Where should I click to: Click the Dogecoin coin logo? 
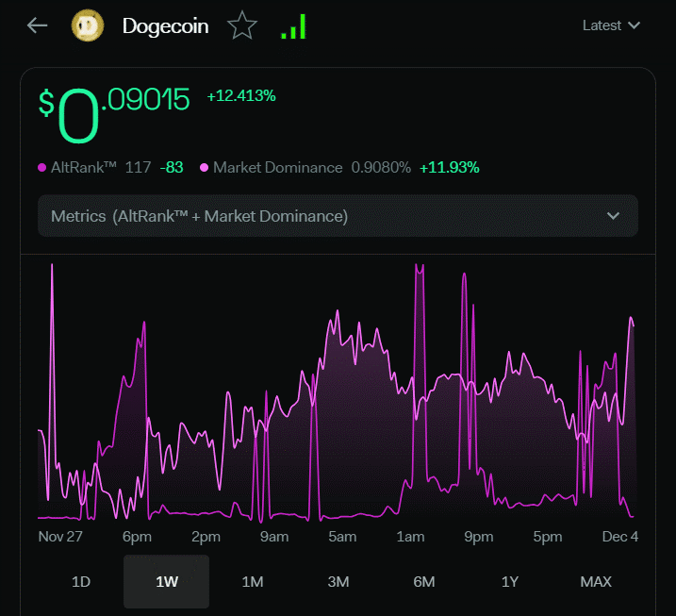pyautogui.click(x=88, y=25)
